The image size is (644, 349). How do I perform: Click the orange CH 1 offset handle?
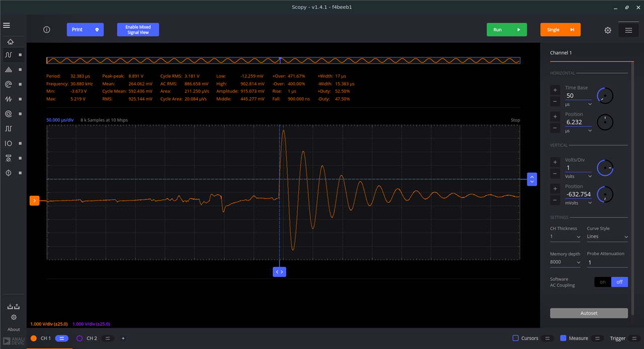(x=34, y=200)
